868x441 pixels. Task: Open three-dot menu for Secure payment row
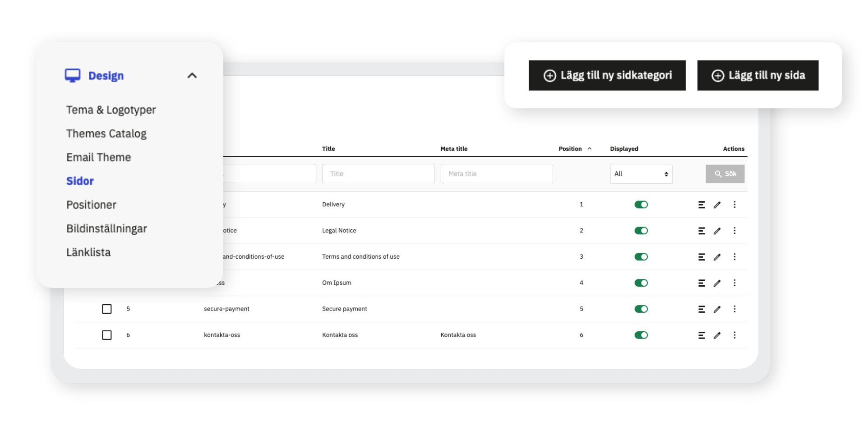(x=734, y=309)
